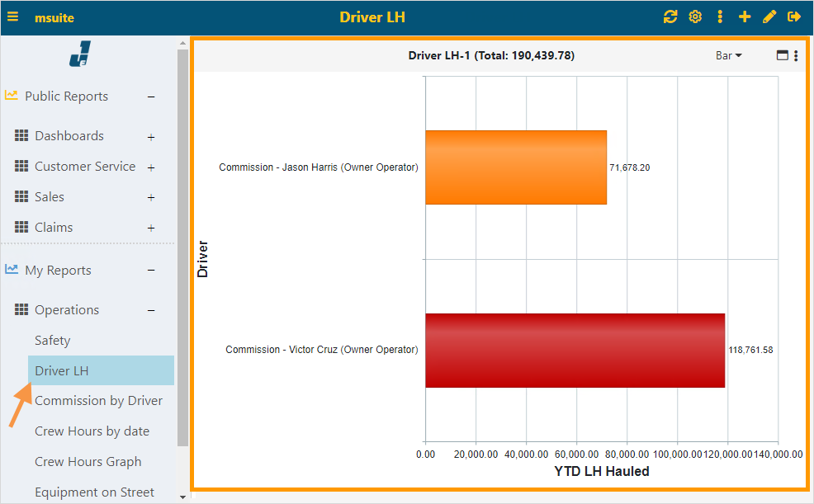
Task: Add a new report with the plus icon
Action: (745, 16)
